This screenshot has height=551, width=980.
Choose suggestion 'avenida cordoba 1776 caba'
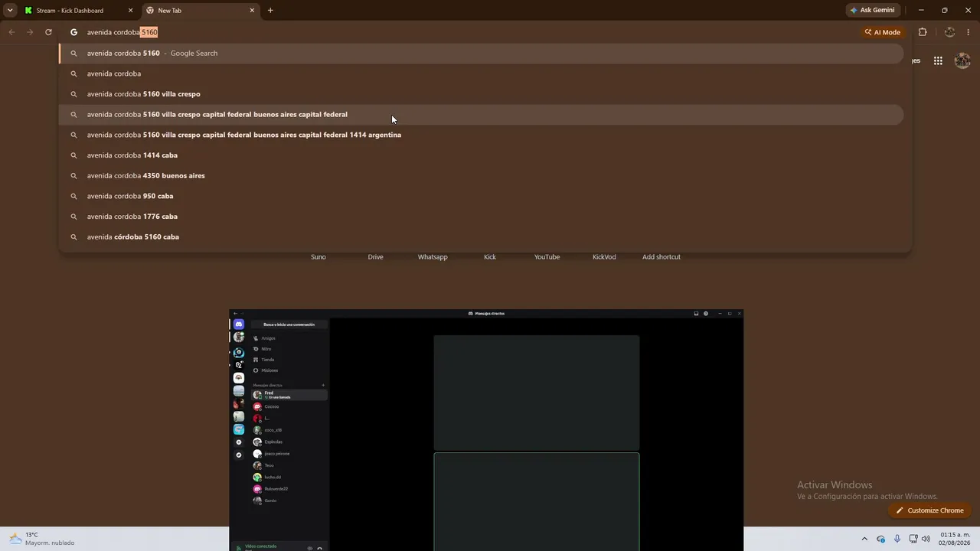pos(482,217)
